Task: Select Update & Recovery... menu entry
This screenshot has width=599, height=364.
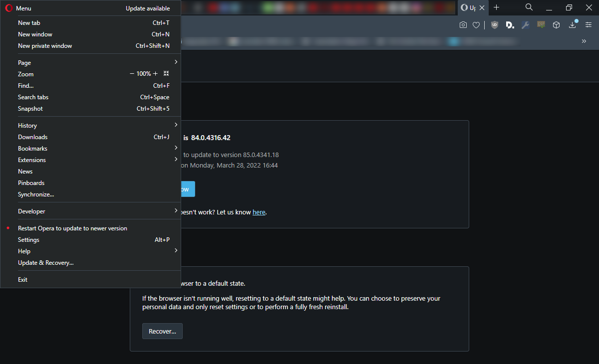Action: click(x=90, y=263)
